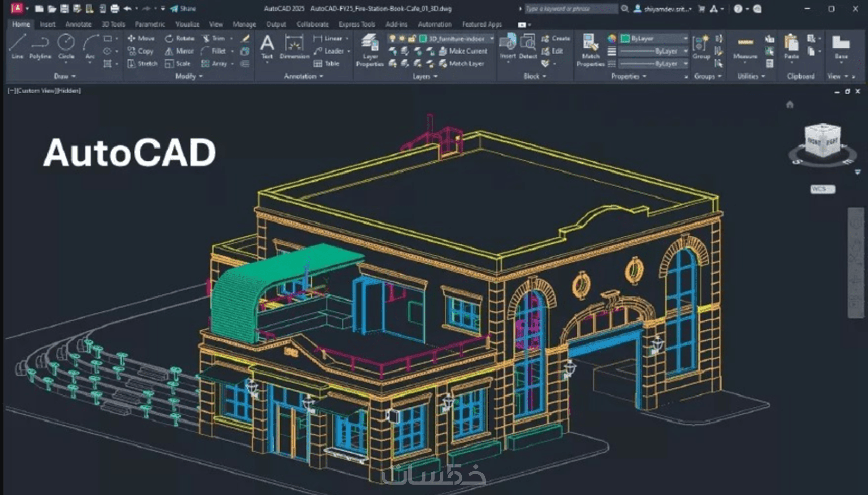
Task: Expand the Annotation panel
Action: point(304,76)
